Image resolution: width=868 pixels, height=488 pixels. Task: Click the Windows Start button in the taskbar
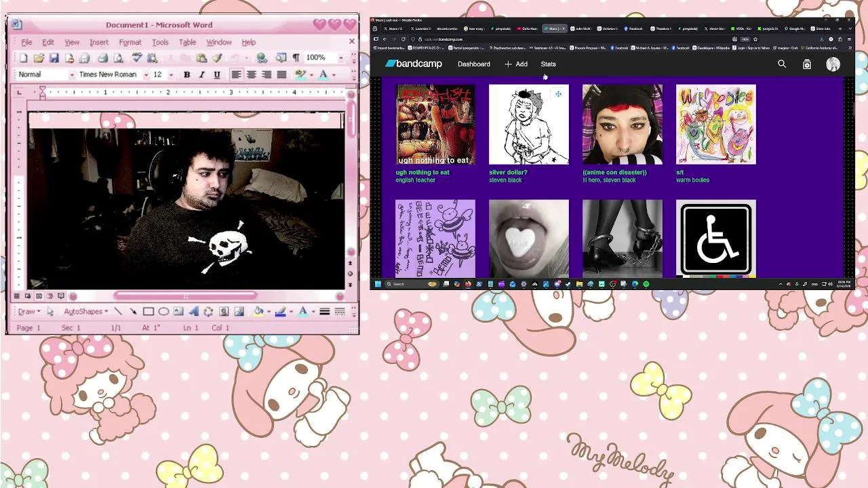(378, 284)
